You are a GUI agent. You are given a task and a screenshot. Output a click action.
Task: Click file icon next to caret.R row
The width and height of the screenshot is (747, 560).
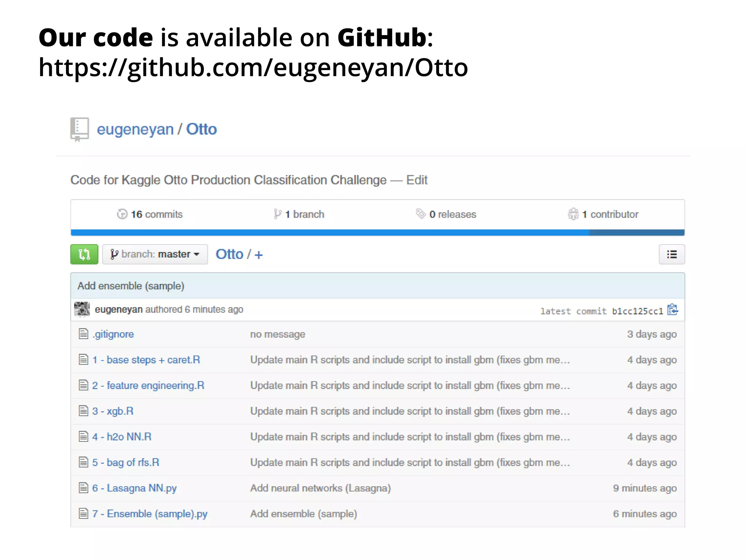point(84,359)
